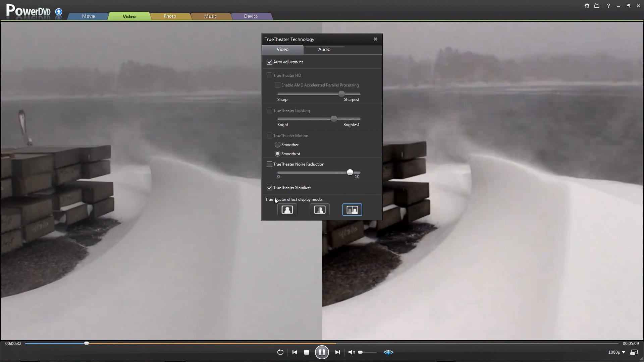
Task: Click the TrueTheater effects eye icon
Action: point(388,352)
